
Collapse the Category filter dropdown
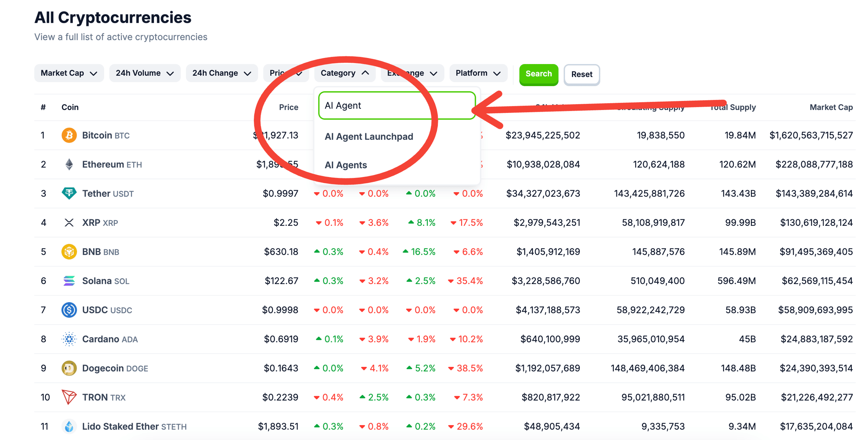click(x=345, y=73)
